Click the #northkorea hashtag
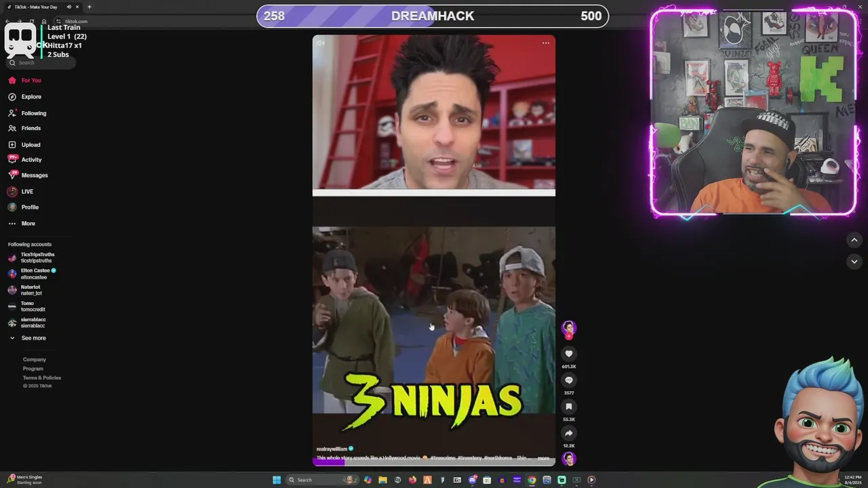Viewport: 868px width, 488px height. click(x=498, y=458)
